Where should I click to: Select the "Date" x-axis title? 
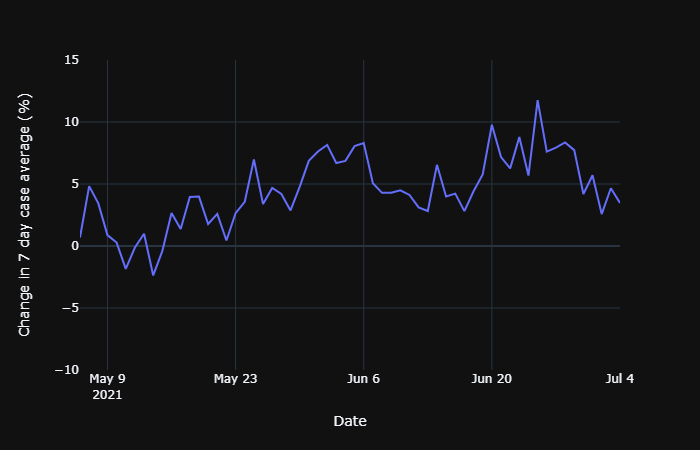click(x=350, y=422)
